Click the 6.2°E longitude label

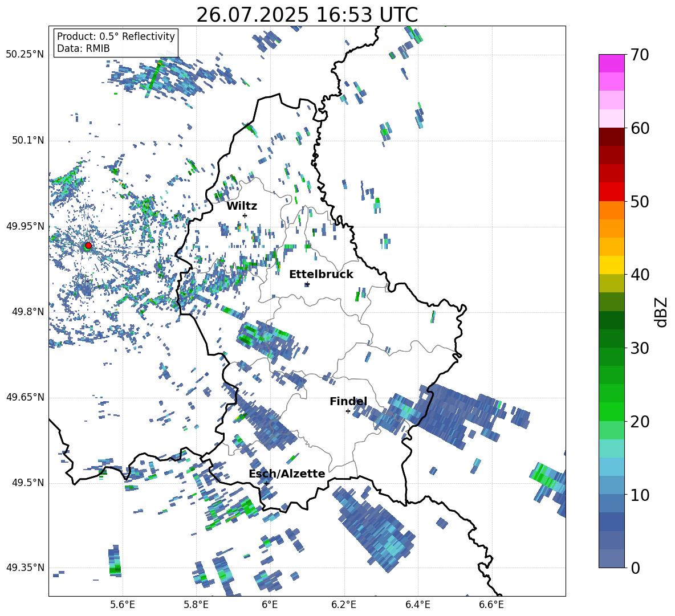pos(344,605)
